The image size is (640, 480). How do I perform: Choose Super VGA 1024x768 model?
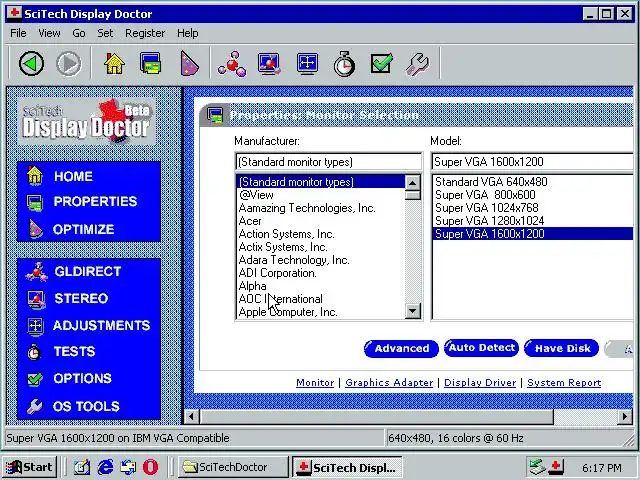click(533, 208)
